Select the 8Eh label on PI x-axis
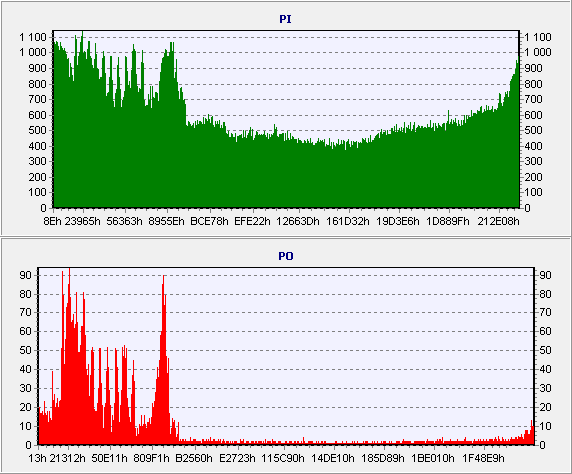The width and height of the screenshot is (572, 474). (53, 221)
